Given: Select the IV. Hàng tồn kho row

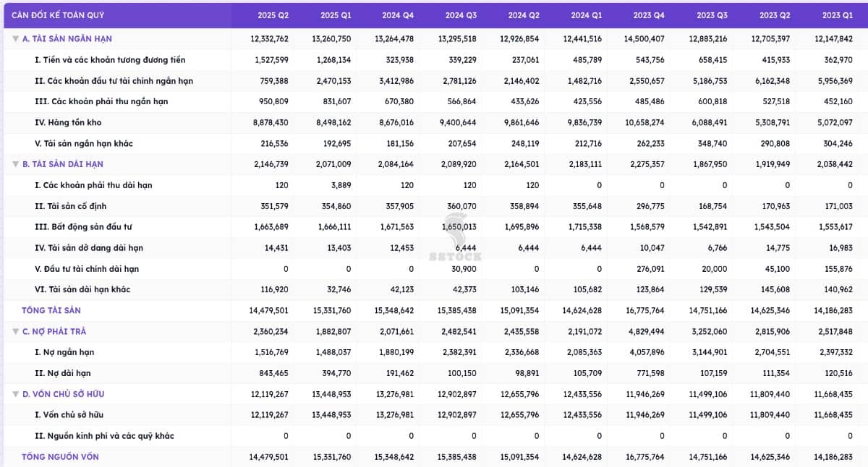Looking at the screenshot, I should pyautogui.click(x=68, y=123).
